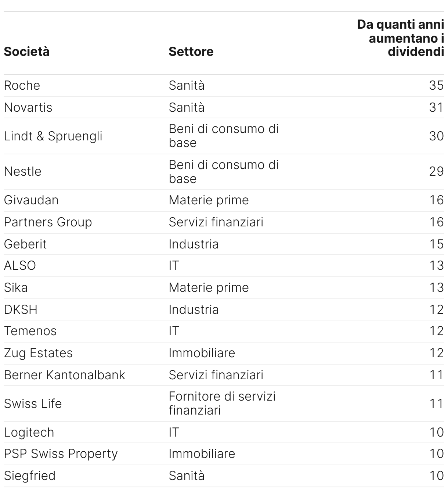Select Givaudan in the company column
This screenshot has height=491, width=448.
pyautogui.click(x=31, y=200)
